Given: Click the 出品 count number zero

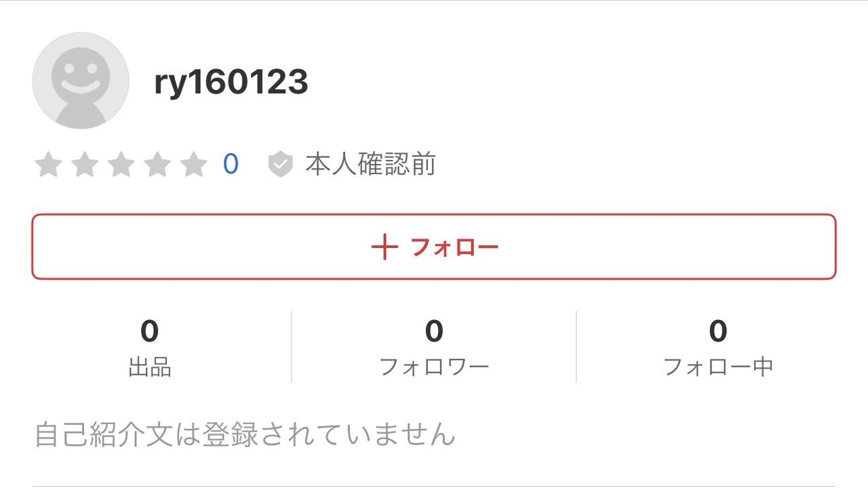Looking at the screenshot, I should click(150, 331).
